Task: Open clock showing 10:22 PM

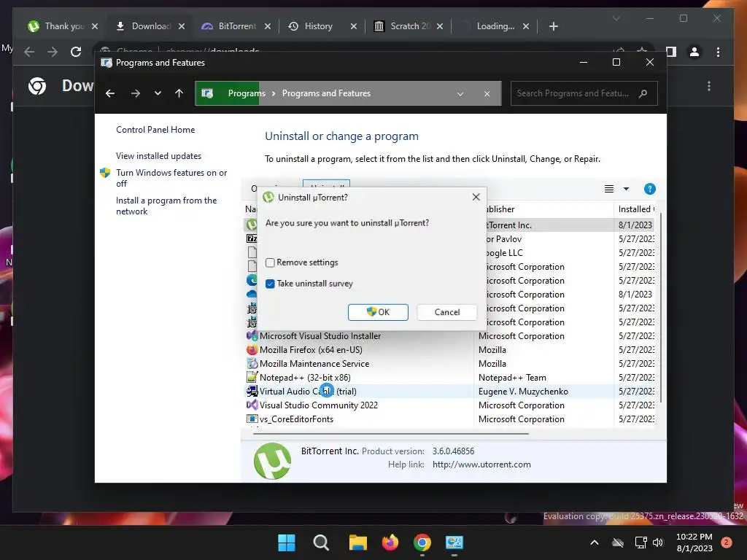Action: tap(694, 542)
